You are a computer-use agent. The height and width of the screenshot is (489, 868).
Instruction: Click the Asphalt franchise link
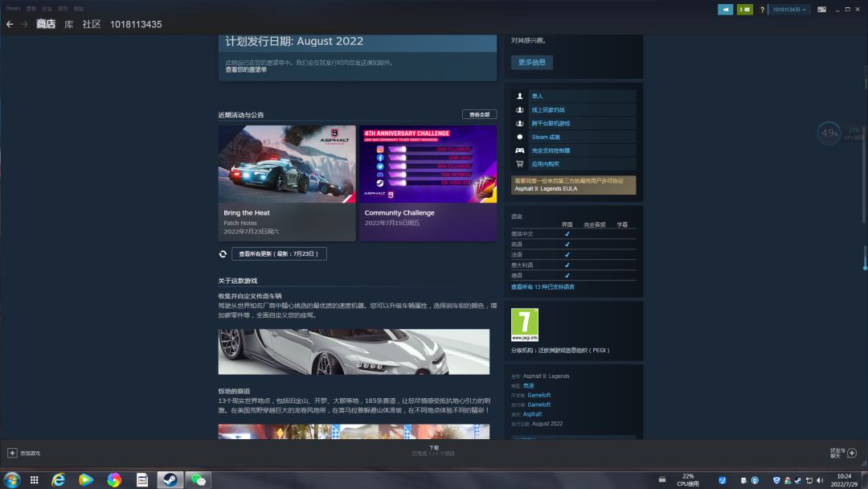(532, 414)
